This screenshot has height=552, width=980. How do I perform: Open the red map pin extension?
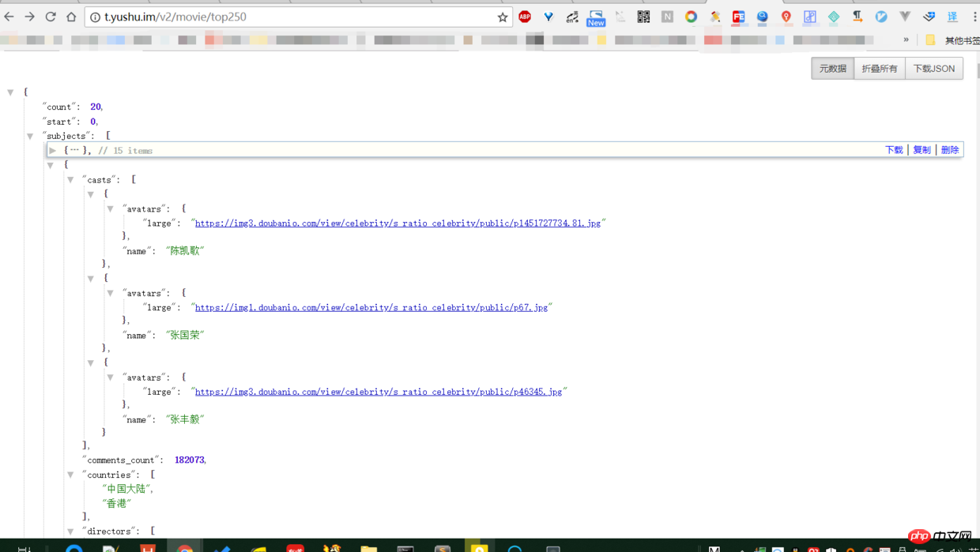point(786,17)
